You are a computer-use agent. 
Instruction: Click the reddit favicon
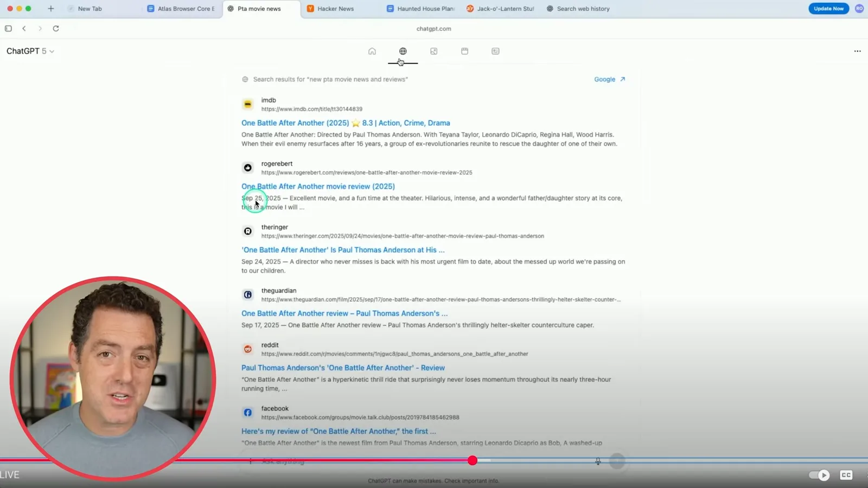[x=248, y=349]
